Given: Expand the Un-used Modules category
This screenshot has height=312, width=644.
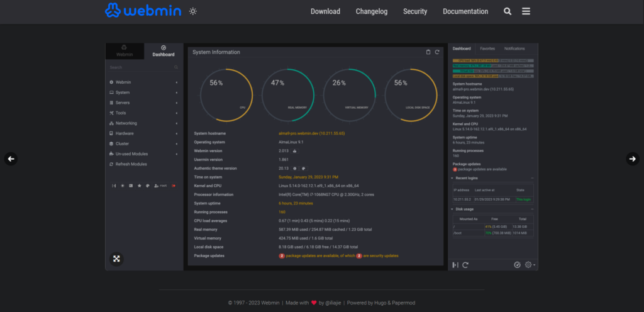Looking at the screenshot, I should 143,154.
